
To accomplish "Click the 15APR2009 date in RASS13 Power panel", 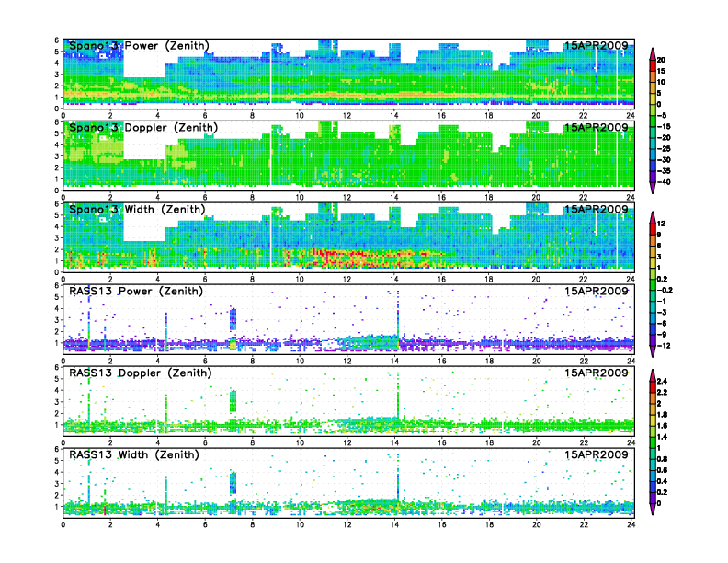I will point(597,292).
